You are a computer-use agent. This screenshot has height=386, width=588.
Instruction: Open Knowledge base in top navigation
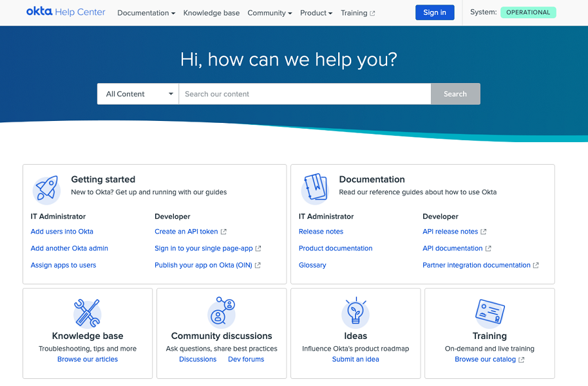pyautogui.click(x=211, y=13)
